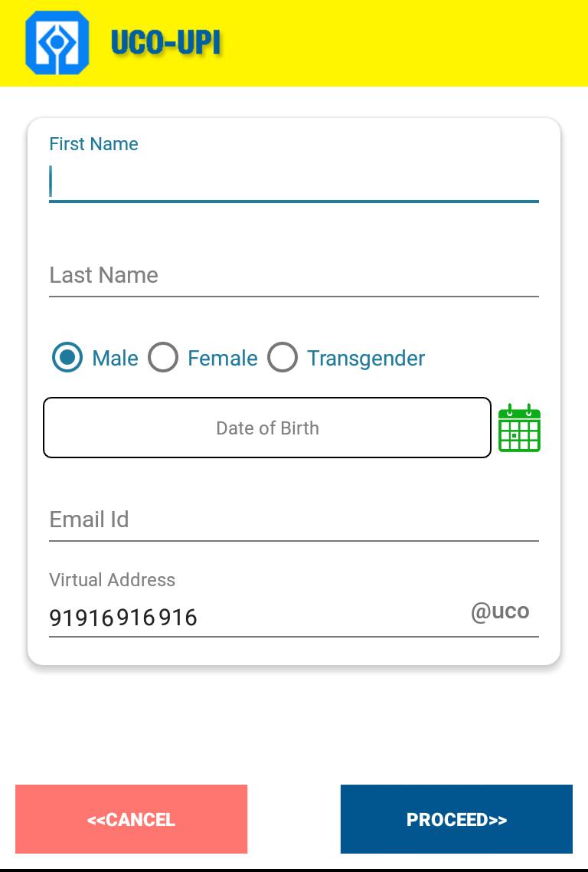
Task: Click the "Virtual Address" label text
Action: [x=112, y=580]
